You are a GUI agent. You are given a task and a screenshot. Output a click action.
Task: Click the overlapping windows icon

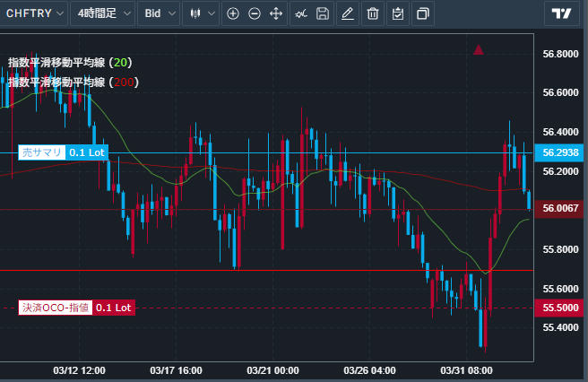[x=423, y=13]
